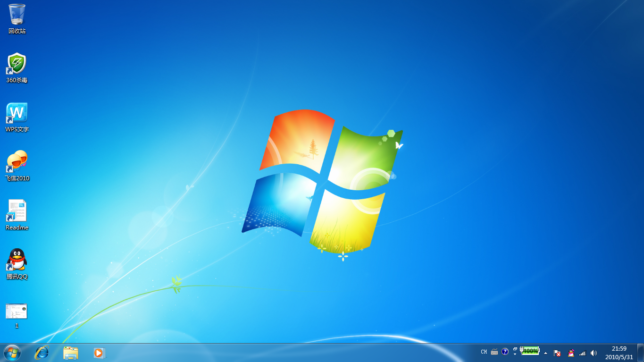Open Windows Explorer folder on taskbar
Viewport: 644px width, 362px height.
coord(71,353)
